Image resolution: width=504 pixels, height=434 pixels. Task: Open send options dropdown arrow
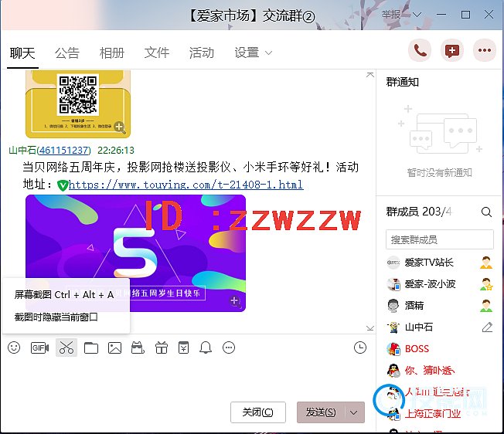[x=353, y=412]
